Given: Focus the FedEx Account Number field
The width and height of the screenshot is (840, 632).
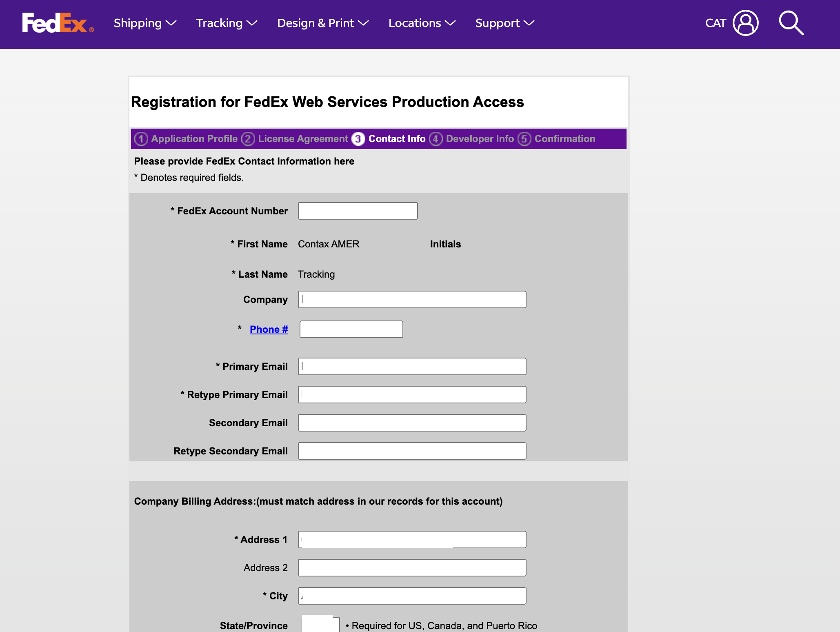Looking at the screenshot, I should 358,211.
